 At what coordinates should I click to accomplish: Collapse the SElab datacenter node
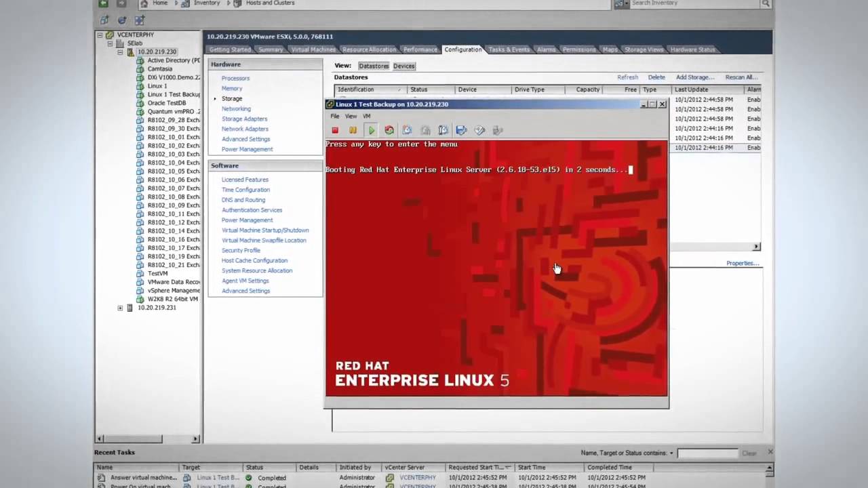point(110,43)
